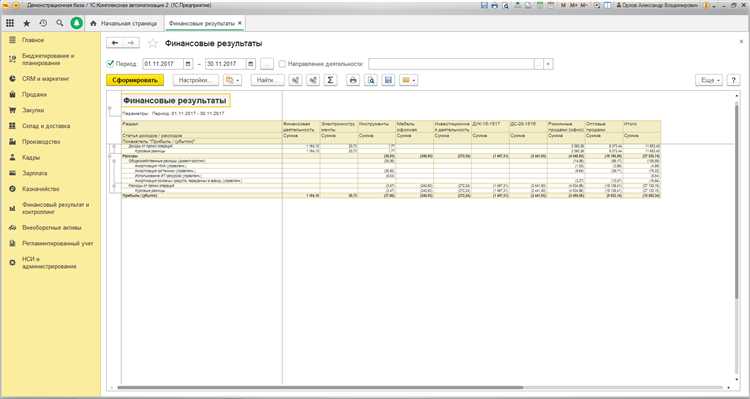Enable Направление деятельности checkbox
Image resolution: width=750 pixels, height=399 pixels.
(282, 64)
